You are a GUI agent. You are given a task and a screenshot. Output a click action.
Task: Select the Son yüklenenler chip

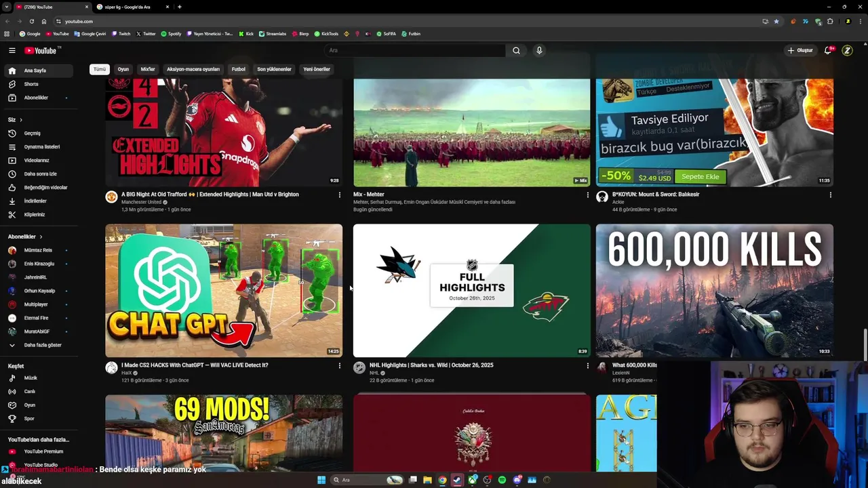274,69
